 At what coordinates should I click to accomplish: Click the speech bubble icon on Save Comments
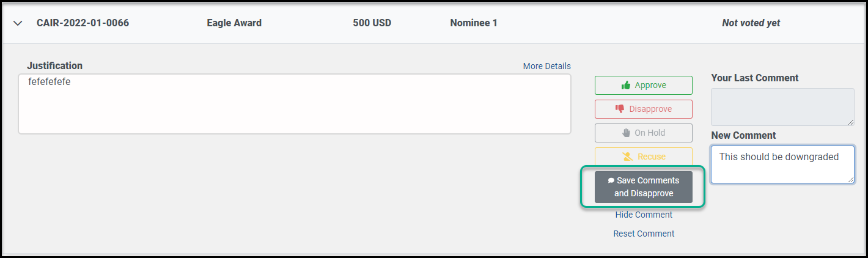pyautogui.click(x=611, y=180)
